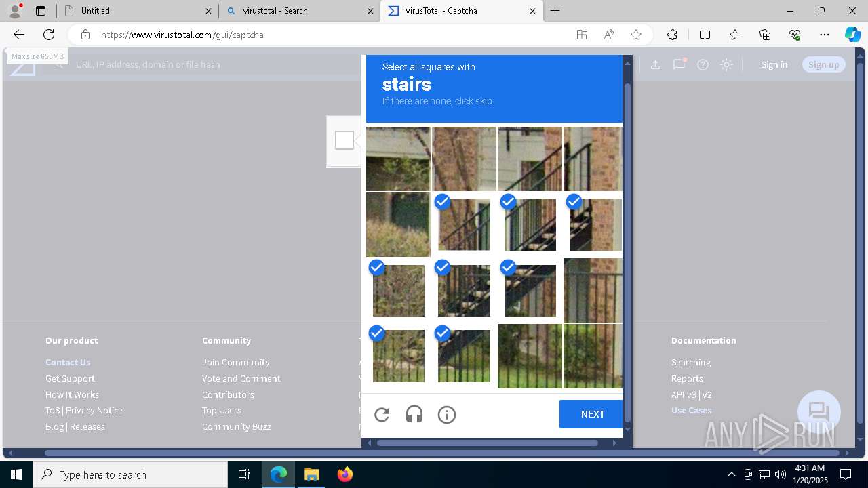Open captcha help info icon

coord(447,415)
